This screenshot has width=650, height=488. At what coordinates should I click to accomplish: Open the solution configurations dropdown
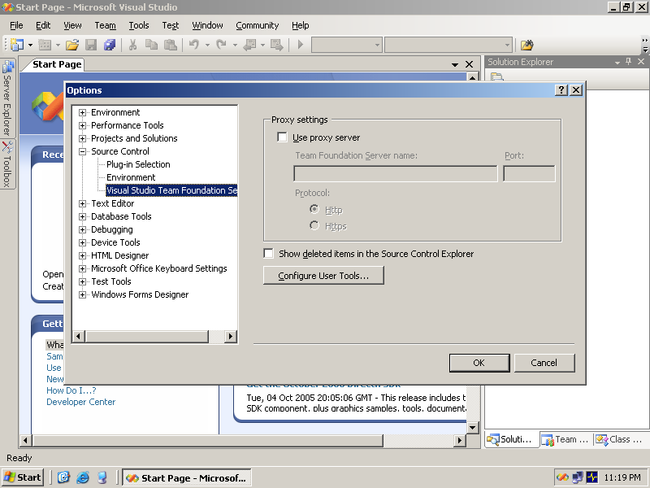(377, 44)
